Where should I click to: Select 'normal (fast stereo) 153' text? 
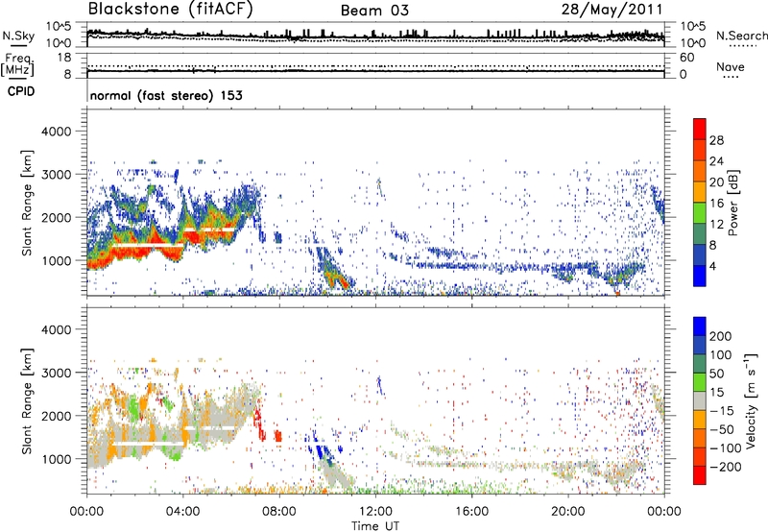[166, 95]
